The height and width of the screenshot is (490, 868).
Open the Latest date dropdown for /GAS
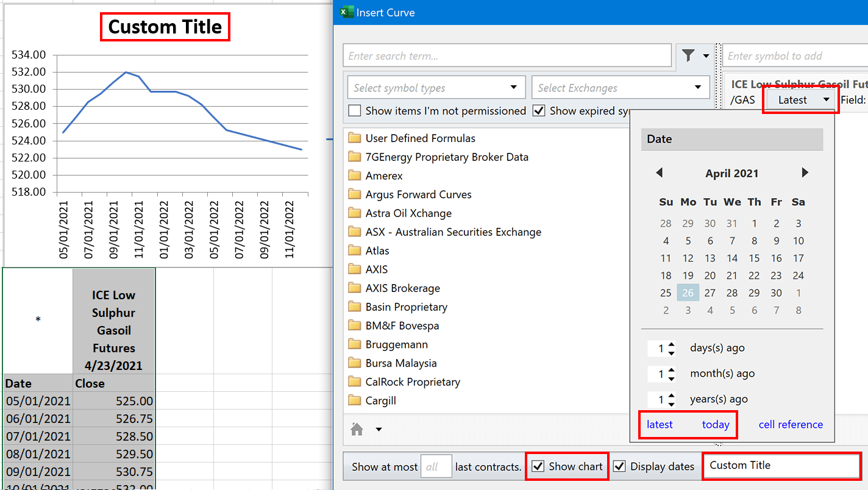(800, 99)
